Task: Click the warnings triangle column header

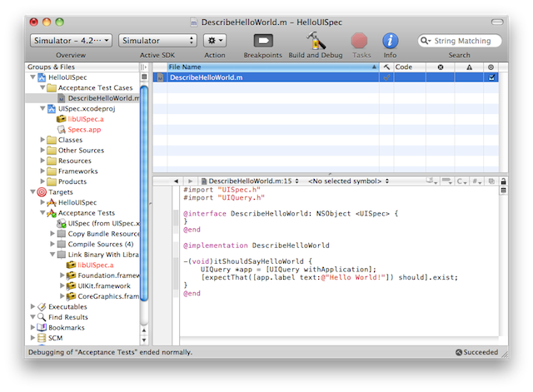Action: click(470, 67)
